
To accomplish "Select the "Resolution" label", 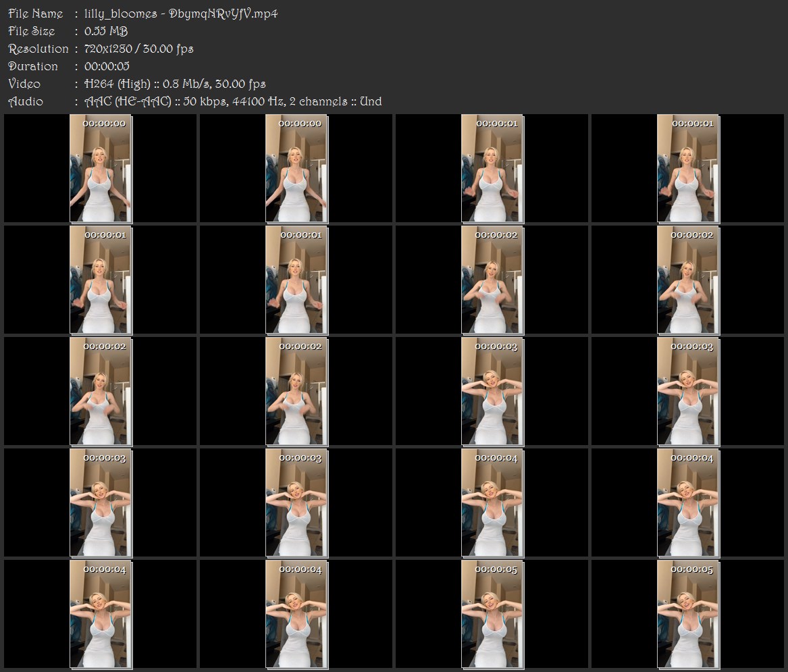I will click(38, 49).
